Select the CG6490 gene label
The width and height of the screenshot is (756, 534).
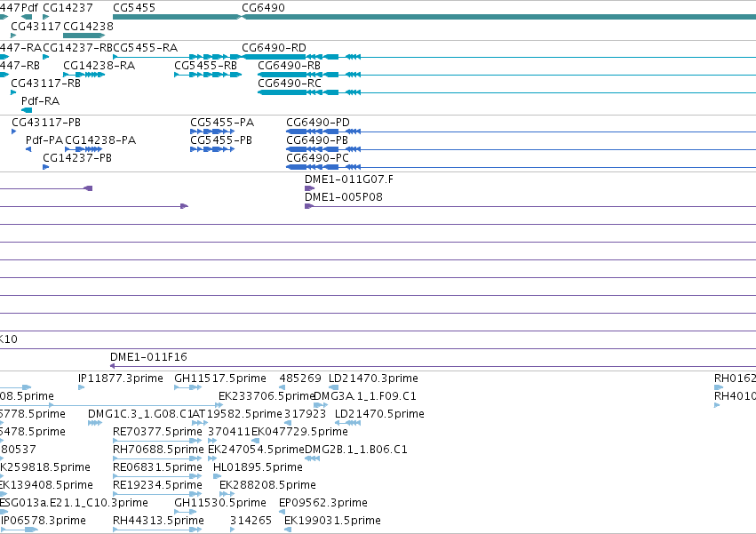tap(263, 8)
